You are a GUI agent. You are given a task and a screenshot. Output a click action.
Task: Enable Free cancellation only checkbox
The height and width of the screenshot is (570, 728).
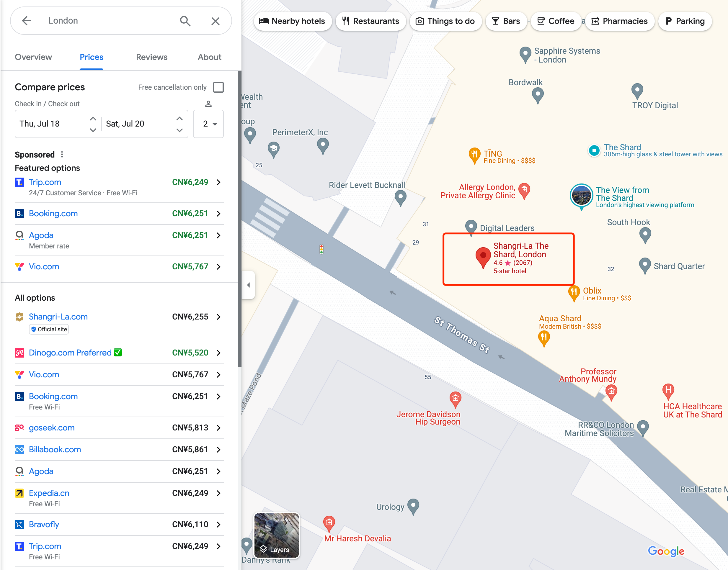(x=218, y=87)
